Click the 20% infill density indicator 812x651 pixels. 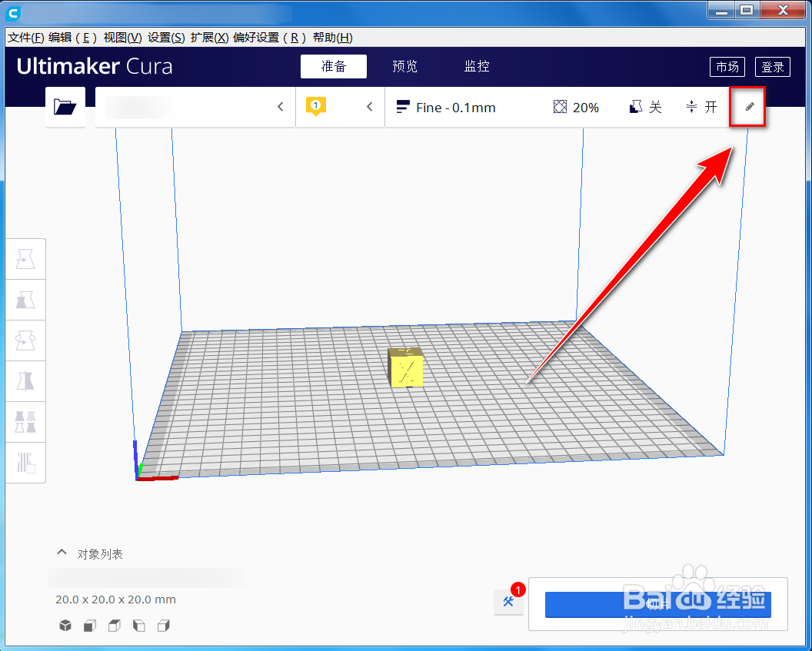[x=576, y=107]
